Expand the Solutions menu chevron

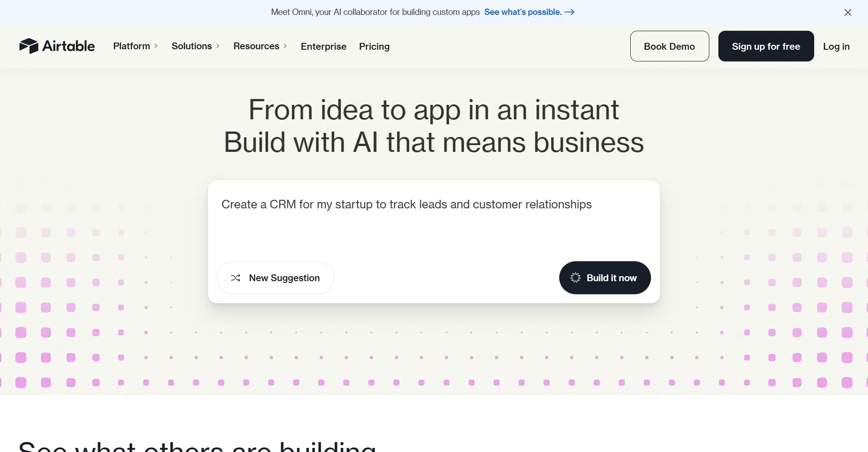(218, 46)
